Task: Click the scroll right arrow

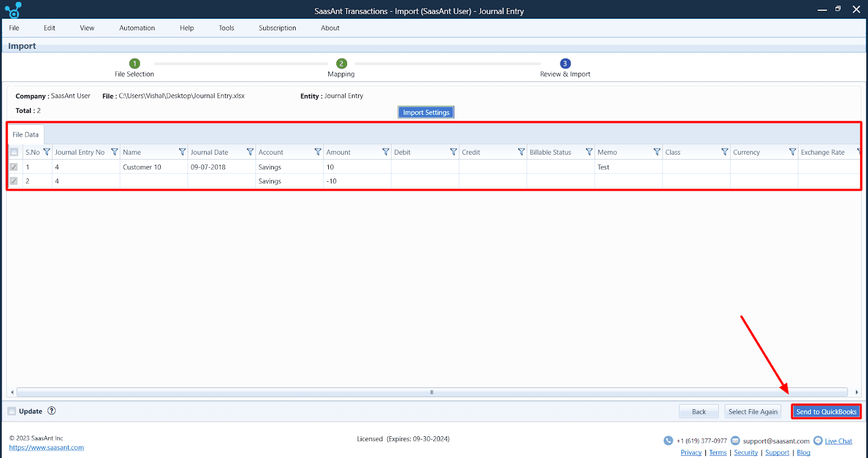Action: pos(857,392)
